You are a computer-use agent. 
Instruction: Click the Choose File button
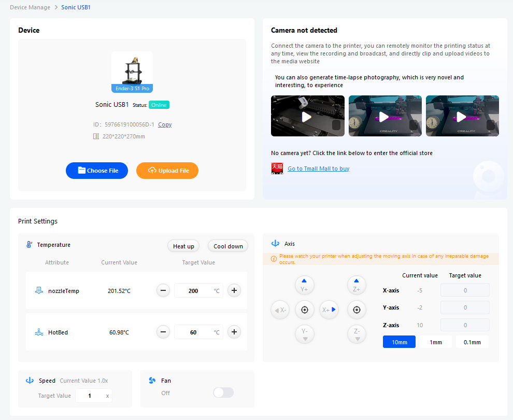coord(97,171)
